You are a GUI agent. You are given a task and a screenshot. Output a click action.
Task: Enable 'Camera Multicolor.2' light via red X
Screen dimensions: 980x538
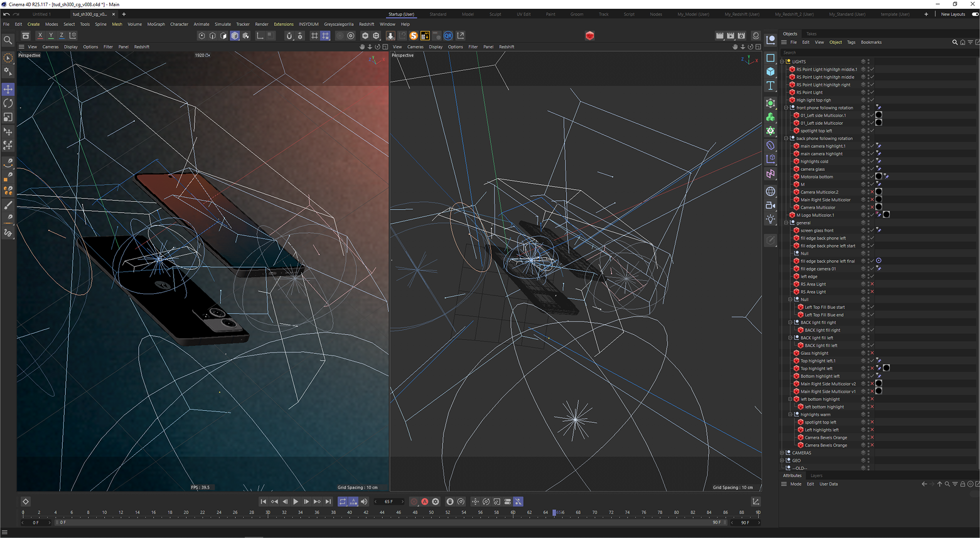(x=872, y=192)
